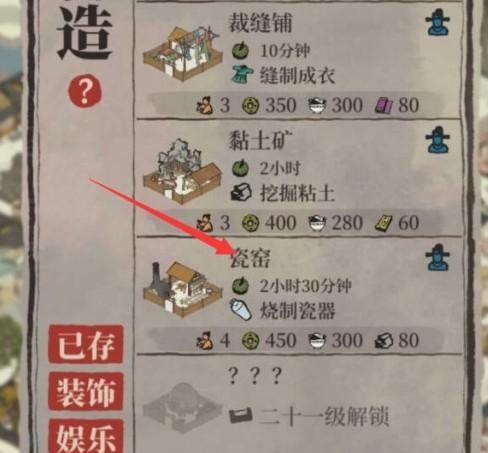Tap the purple cloth icon beside 80
The width and height of the screenshot is (488, 453).
click(x=384, y=106)
